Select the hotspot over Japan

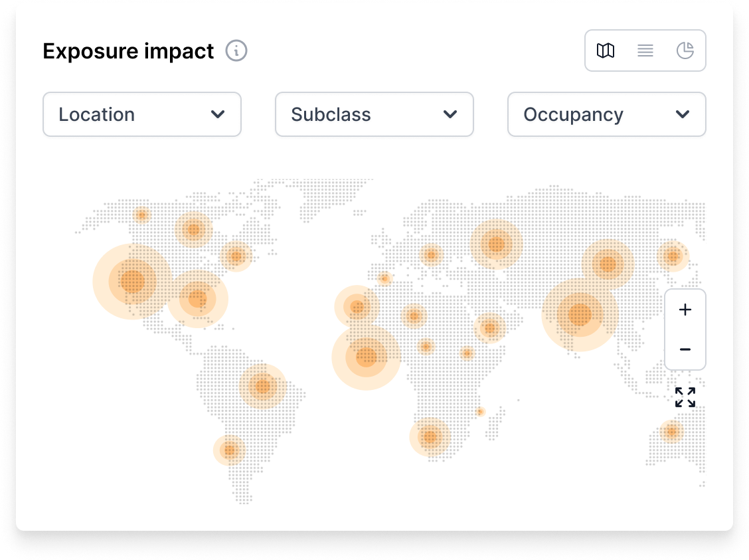pyautogui.click(x=673, y=256)
